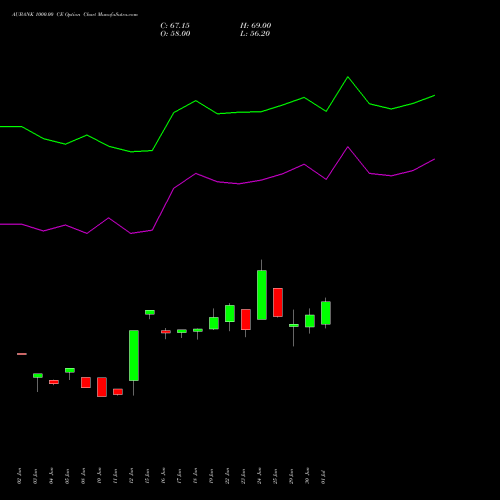Click the 15 Jun date label
This screenshot has height=500, width=500.
pos(147,476)
